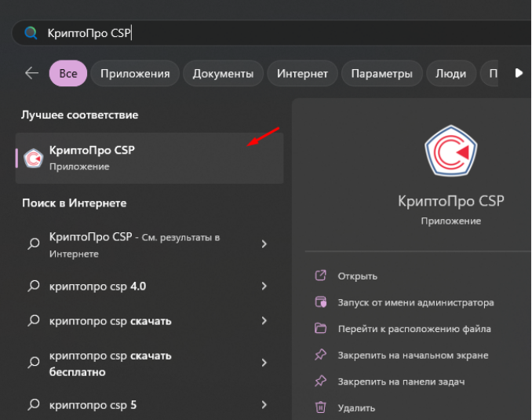The image size is (532, 420).
Task: Expand chevron for криптопро csp 5 suggestion
Action: (x=264, y=404)
